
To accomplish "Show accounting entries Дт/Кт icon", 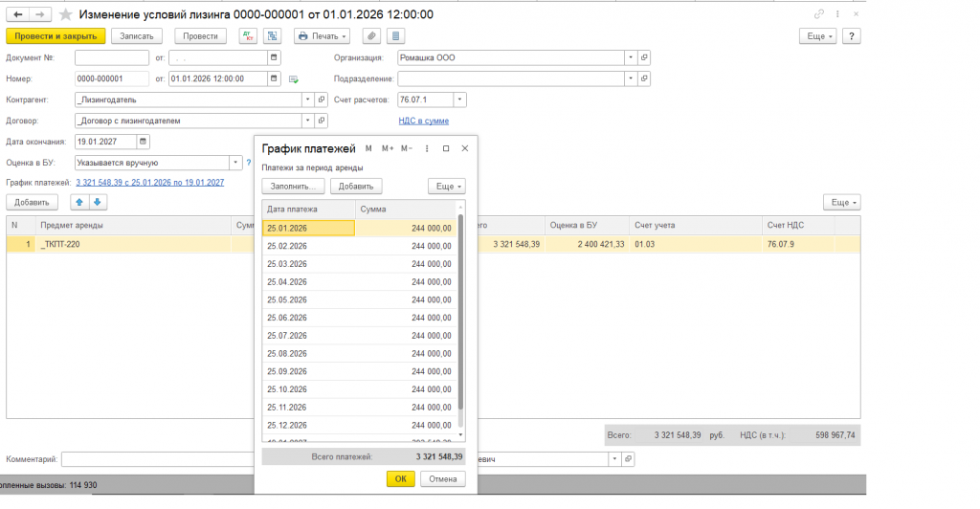I will (x=248, y=36).
